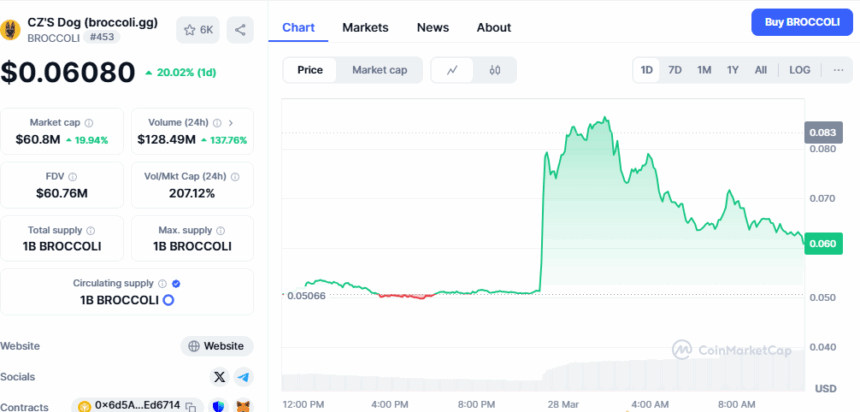860x412 pixels.
Task: Click the 0.05066 opening price label
Action: (305, 296)
